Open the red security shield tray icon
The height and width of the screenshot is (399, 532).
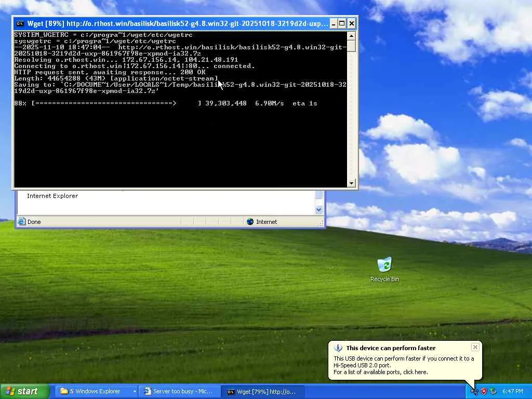[x=484, y=392]
